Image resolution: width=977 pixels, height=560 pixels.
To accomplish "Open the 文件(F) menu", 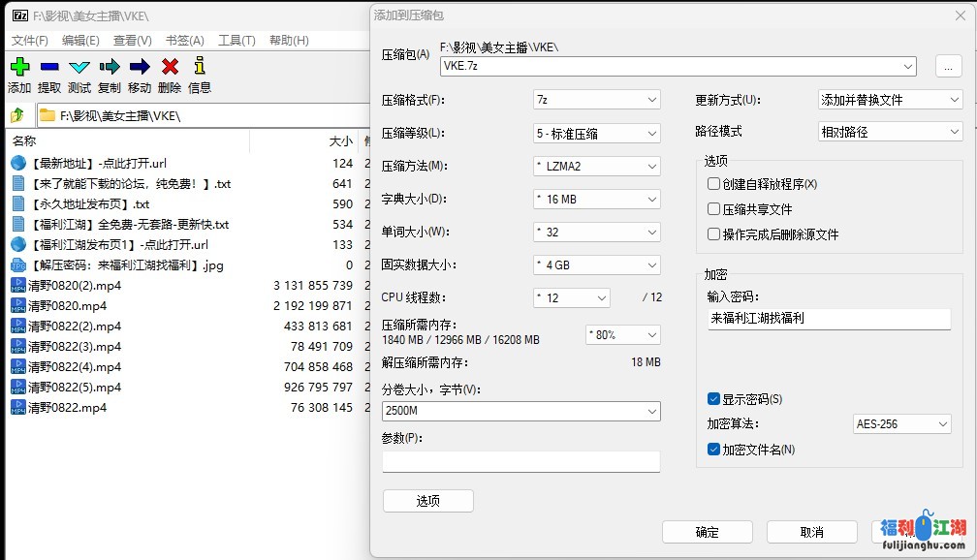I will coord(30,41).
